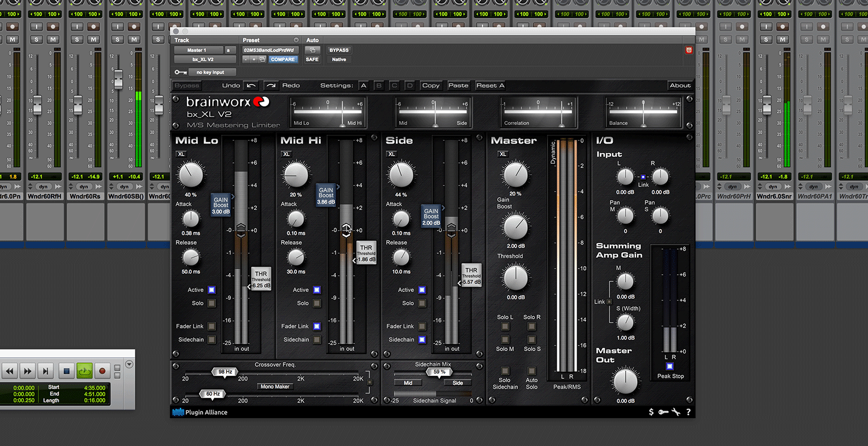
Task: Enable Mid Hi Solo checkbox
Action: 317,303
